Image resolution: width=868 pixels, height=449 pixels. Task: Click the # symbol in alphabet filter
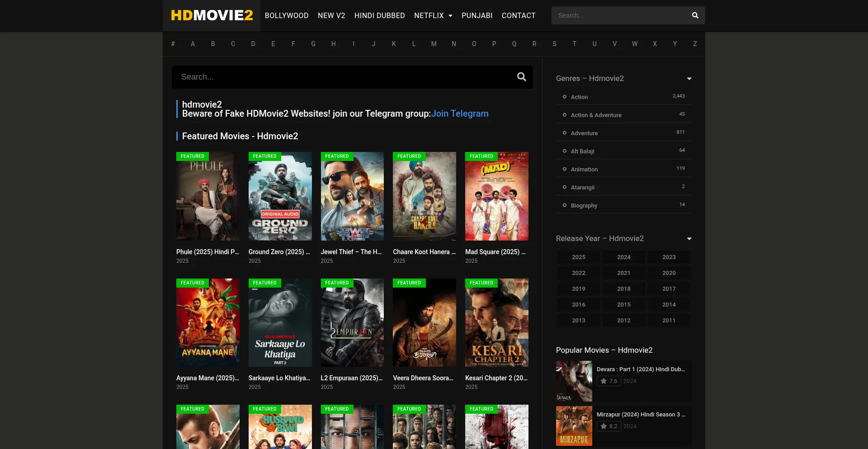(173, 44)
